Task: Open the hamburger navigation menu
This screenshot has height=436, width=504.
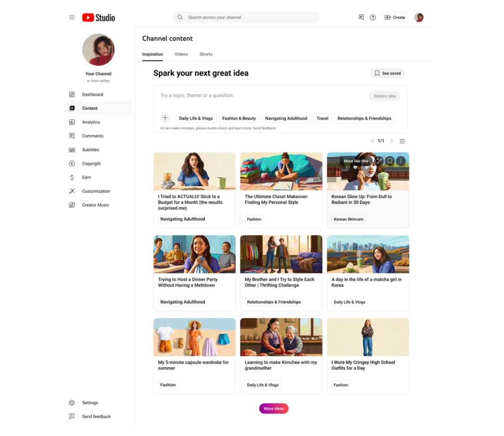Action: coord(72,17)
